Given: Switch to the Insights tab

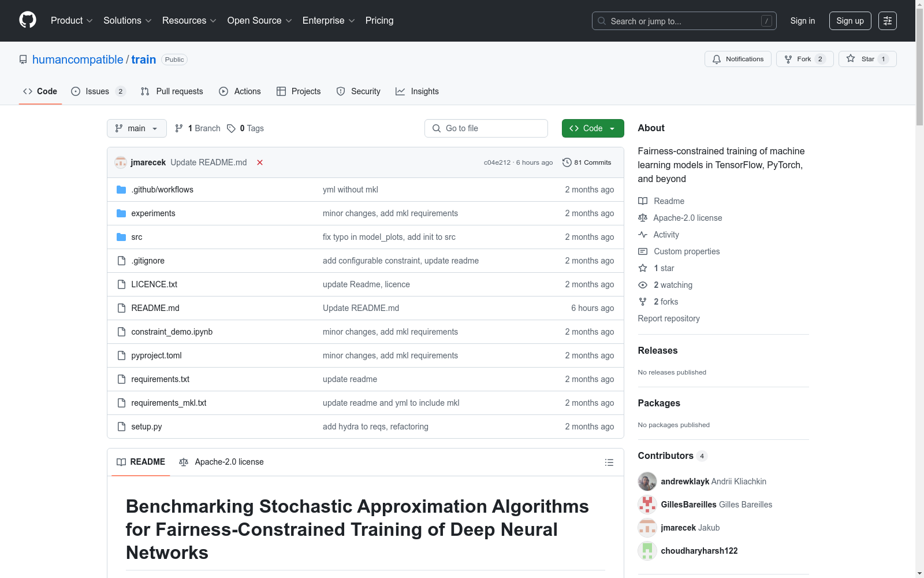Looking at the screenshot, I should [x=417, y=91].
